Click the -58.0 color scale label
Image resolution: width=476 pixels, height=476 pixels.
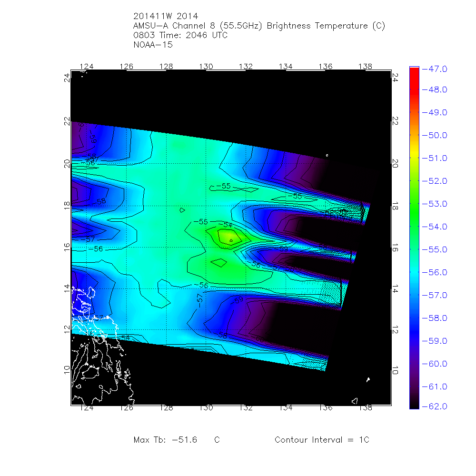(x=435, y=318)
